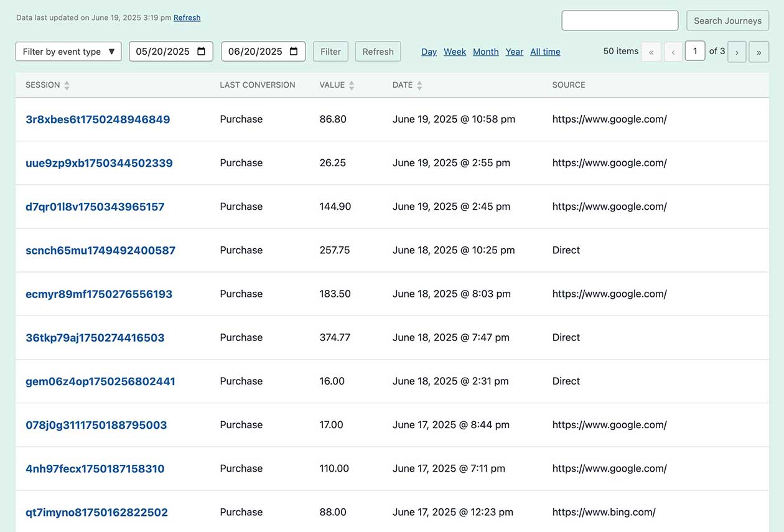784x532 pixels.
Task: Click date June 18, 2025 @ 2:31 pm
Action: [x=450, y=381]
